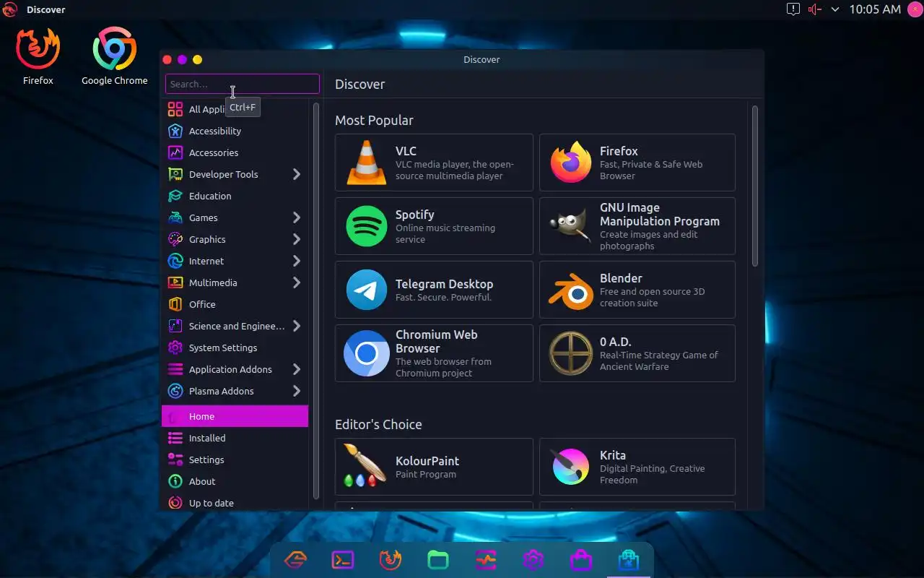Click the Developer Tools category icon
Image resolution: width=924 pixels, height=578 pixels.
pos(175,174)
